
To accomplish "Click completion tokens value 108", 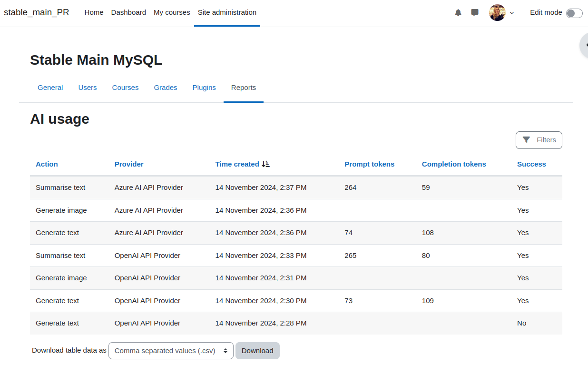I will [428, 233].
